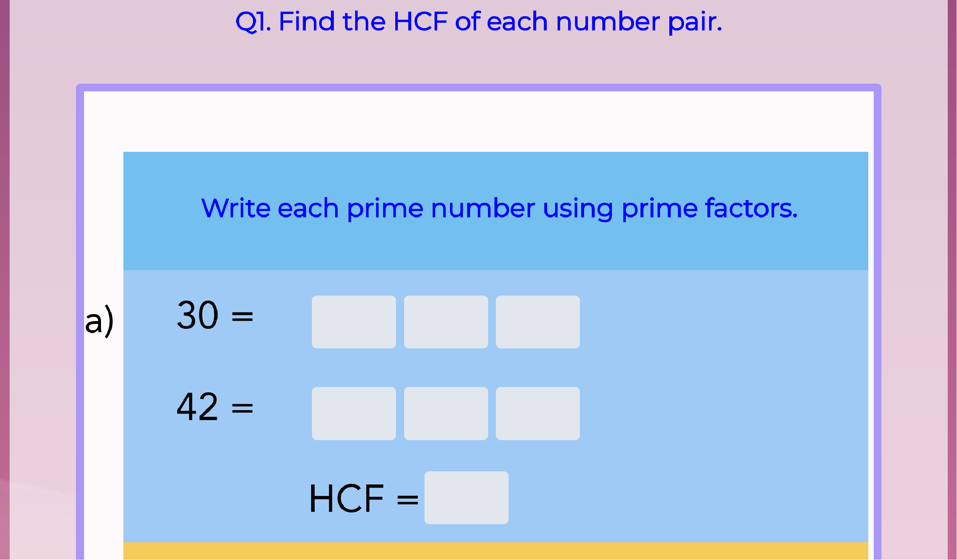Click the equals sign after 42
The image size is (957, 560).
pyautogui.click(x=242, y=408)
